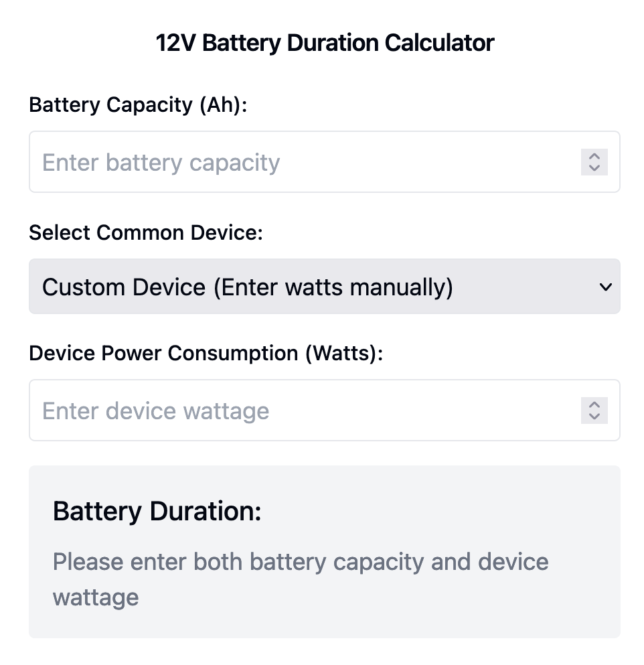Decrease device wattage with the down stepper arrow

[x=594, y=417]
